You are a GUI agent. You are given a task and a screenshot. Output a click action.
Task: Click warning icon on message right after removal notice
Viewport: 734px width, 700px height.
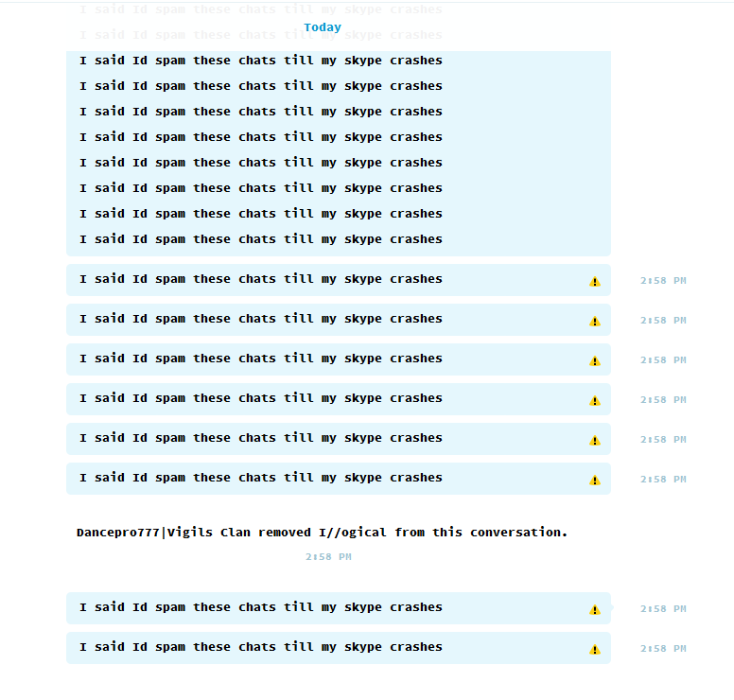595,609
